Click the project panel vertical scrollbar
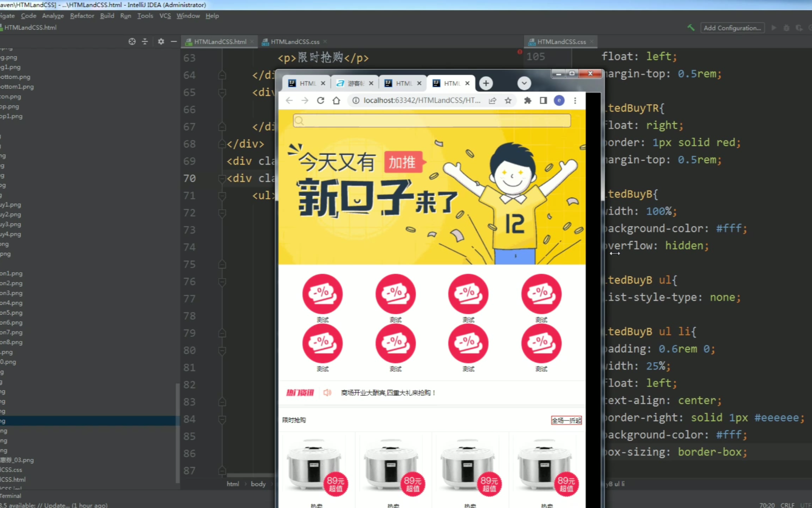Screen dimensions: 812x508 177,432
